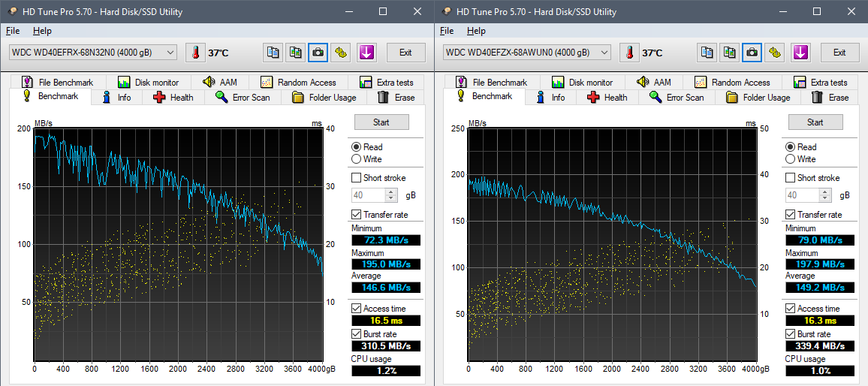Switch to Folder Usage tab, right window
Screen dimensions: 868x386
(758, 98)
